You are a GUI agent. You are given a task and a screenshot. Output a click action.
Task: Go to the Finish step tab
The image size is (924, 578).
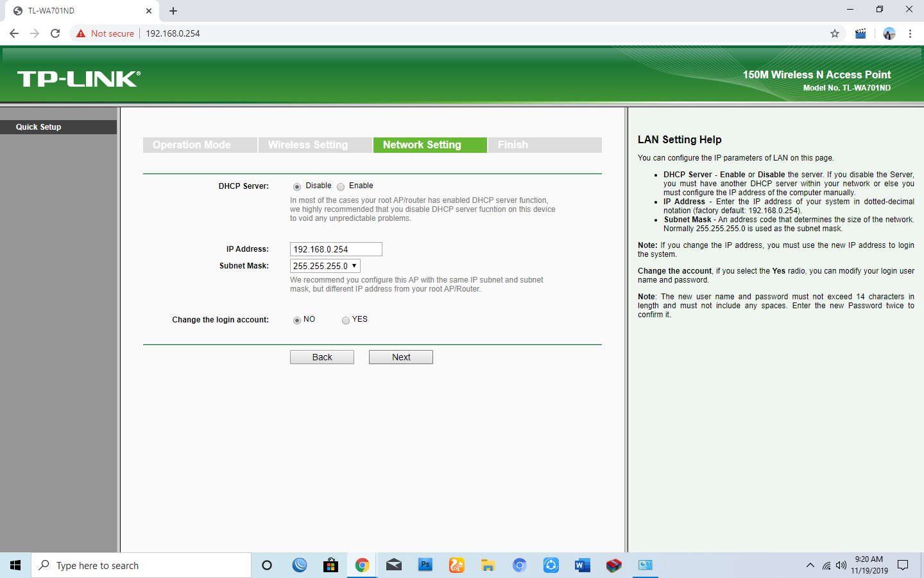[x=545, y=145]
